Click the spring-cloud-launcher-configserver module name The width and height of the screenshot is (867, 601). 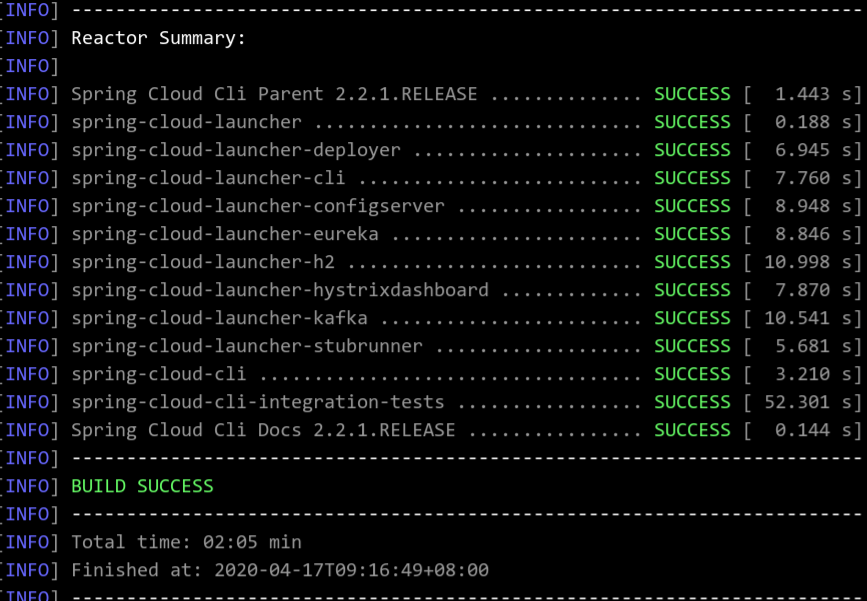click(x=258, y=206)
